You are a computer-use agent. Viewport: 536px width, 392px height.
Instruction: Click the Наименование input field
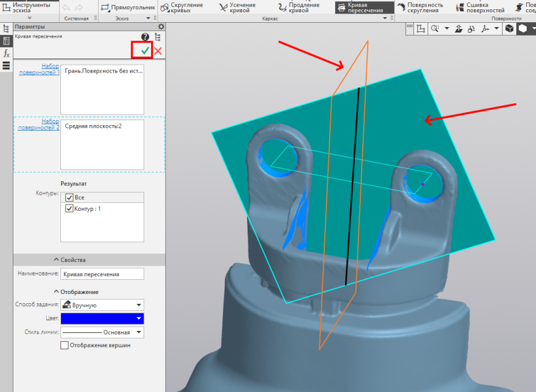[x=102, y=274]
